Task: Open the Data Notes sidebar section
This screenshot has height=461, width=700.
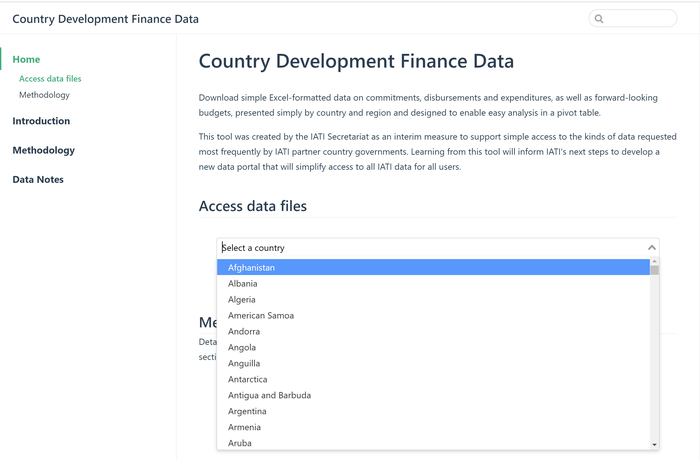Action: (x=38, y=179)
